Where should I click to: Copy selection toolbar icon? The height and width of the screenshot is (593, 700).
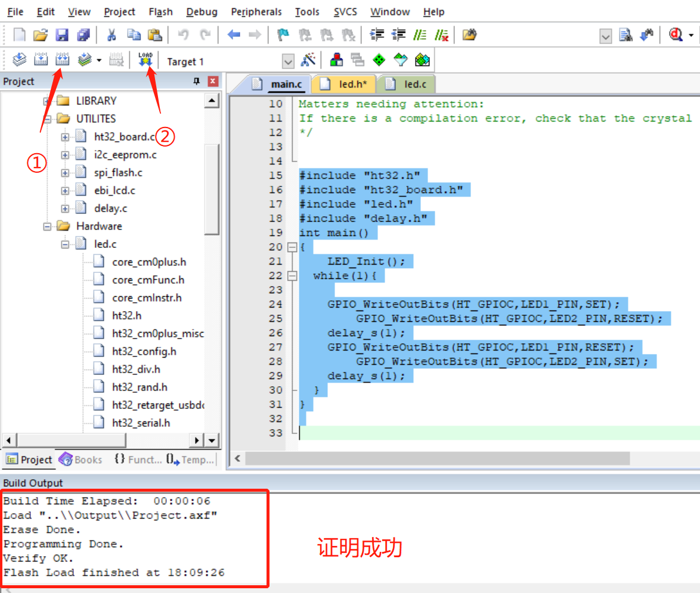[x=134, y=35]
